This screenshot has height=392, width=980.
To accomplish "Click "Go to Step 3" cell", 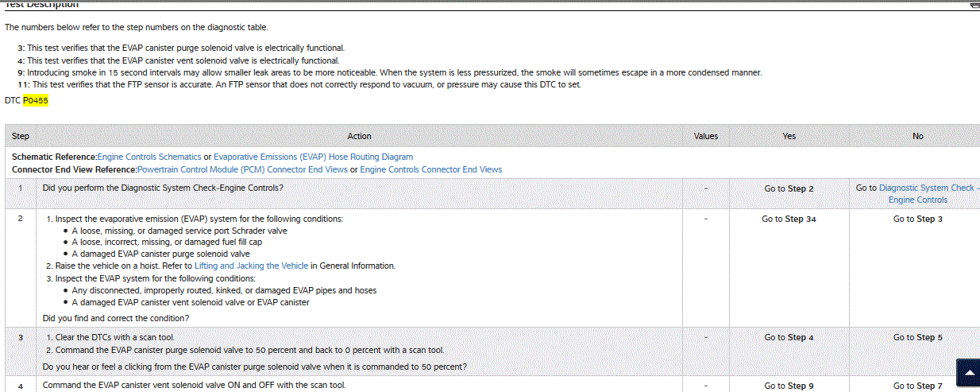I will [917, 219].
